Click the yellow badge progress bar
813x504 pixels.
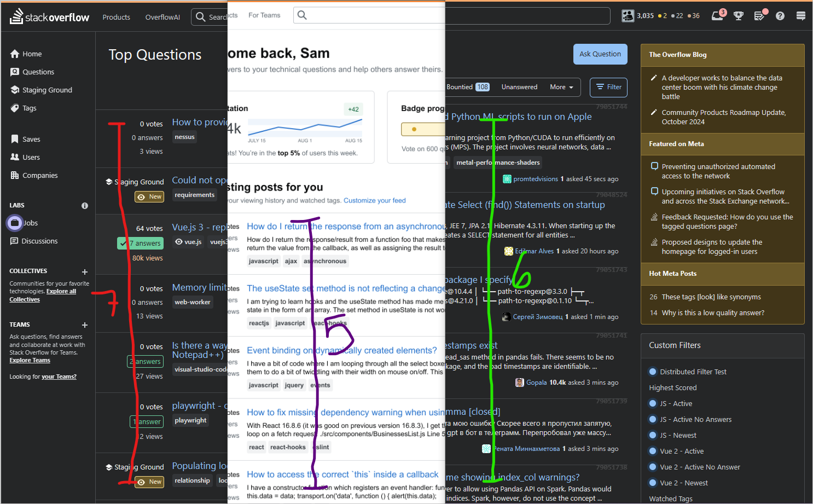pos(423,129)
